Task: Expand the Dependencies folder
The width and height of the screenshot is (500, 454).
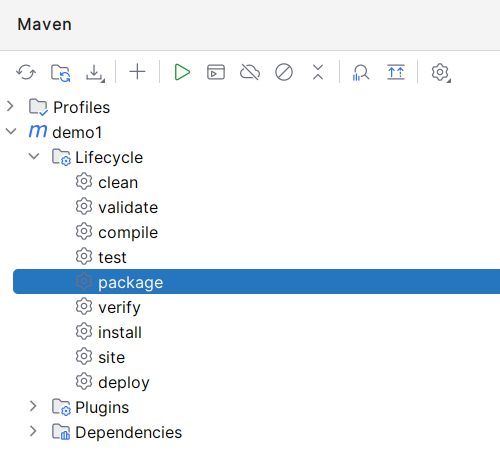Action: (x=33, y=431)
